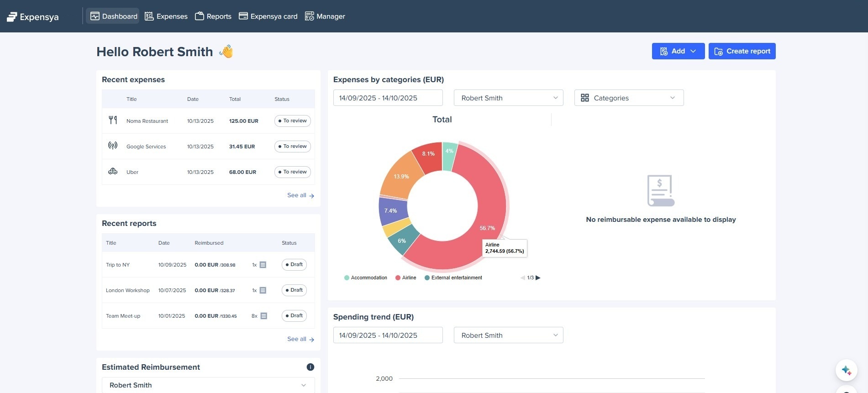Click the teal 6% chart slice
Screen dimensions: 868x393
tap(403, 240)
